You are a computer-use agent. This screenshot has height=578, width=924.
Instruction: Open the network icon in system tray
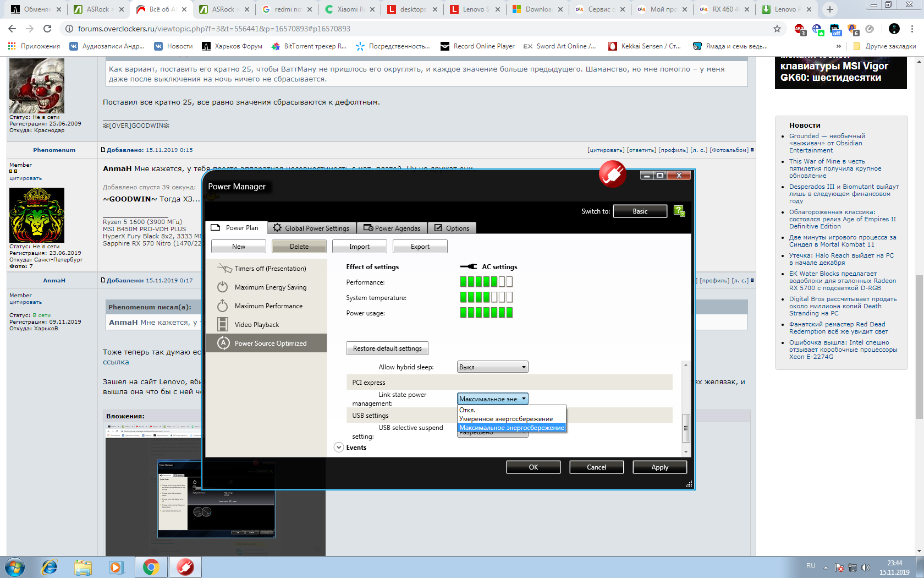[x=853, y=568]
